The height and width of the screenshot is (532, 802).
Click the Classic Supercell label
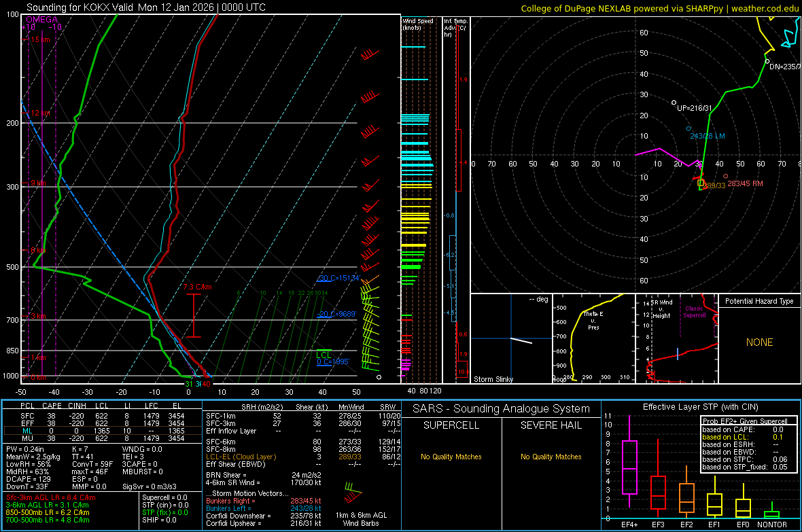pos(694,312)
